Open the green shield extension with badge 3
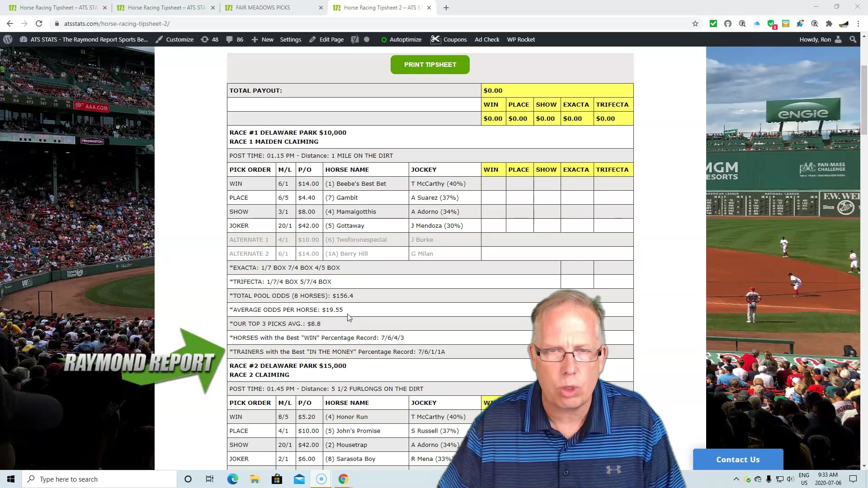This screenshot has width=868, height=488. coord(772,24)
